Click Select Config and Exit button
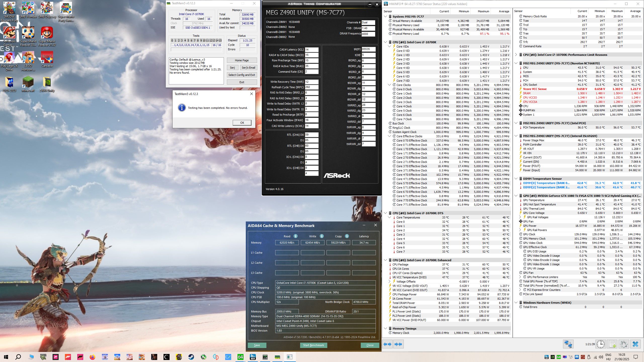The width and height of the screenshot is (644, 362). pyautogui.click(x=242, y=75)
